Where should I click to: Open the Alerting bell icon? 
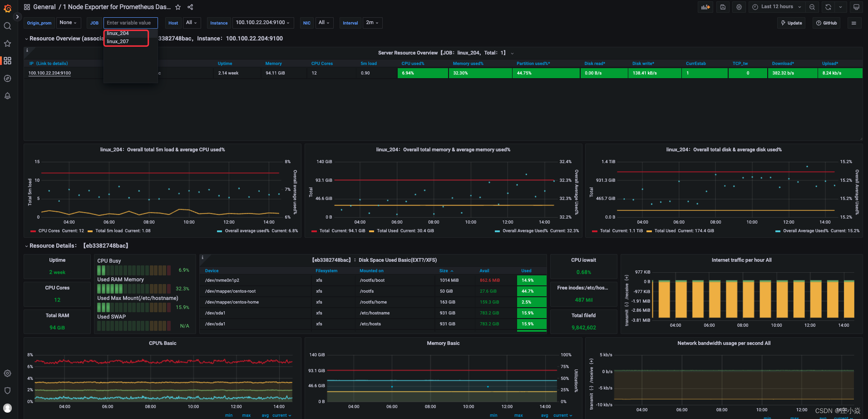[x=7, y=96]
